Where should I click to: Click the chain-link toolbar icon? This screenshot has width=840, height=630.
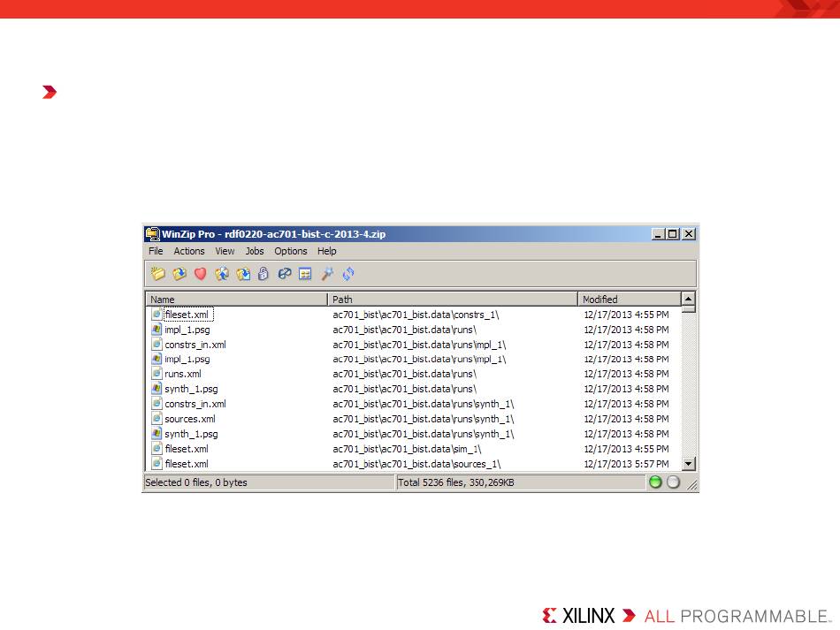point(285,274)
